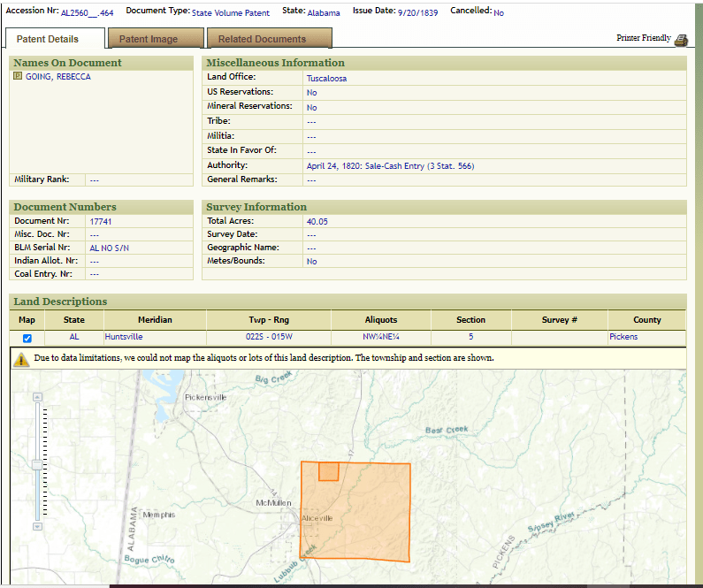Click the County column header
Screen dimensions: 703x588
coord(646,320)
